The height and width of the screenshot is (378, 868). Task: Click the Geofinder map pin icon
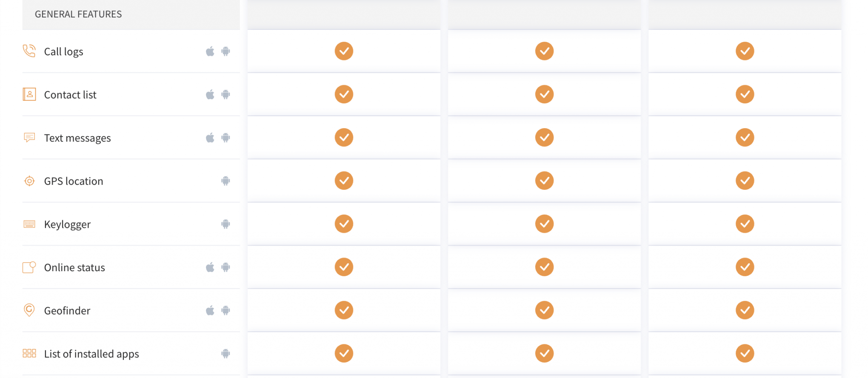pyautogui.click(x=29, y=310)
